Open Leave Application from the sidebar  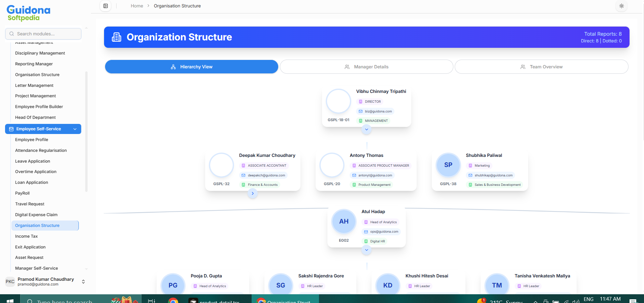pyautogui.click(x=32, y=161)
